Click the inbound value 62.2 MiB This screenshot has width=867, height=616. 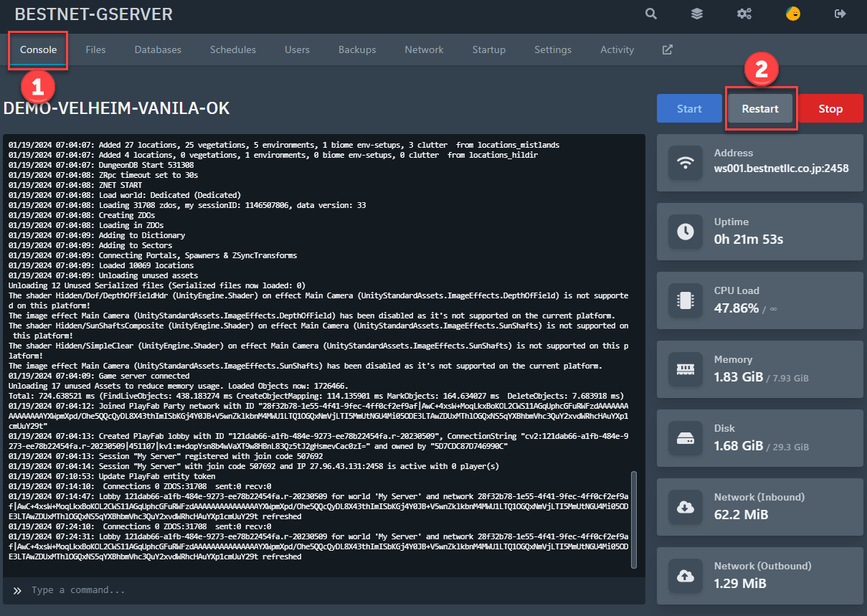coord(741,514)
